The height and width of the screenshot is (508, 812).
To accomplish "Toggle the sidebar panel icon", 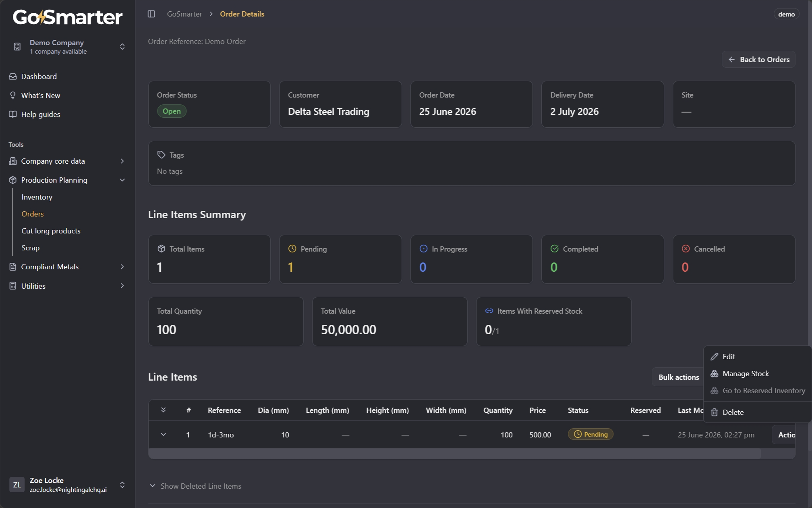I will tap(151, 14).
